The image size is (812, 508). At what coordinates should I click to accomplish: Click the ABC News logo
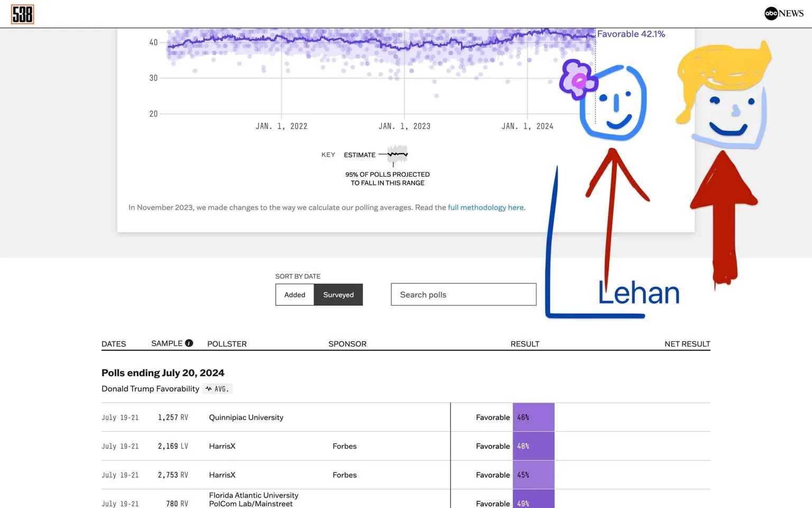point(783,13)
